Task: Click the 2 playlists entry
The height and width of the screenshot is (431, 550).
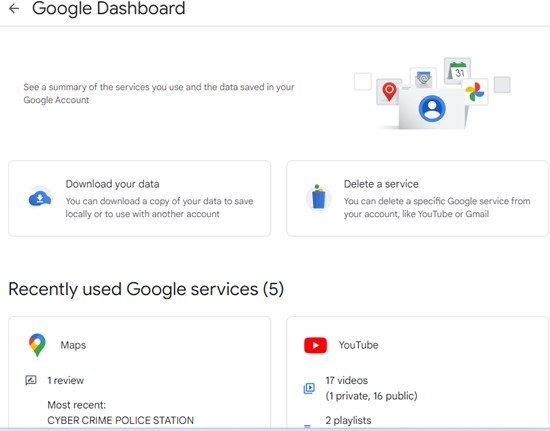Action: [348, 420]
